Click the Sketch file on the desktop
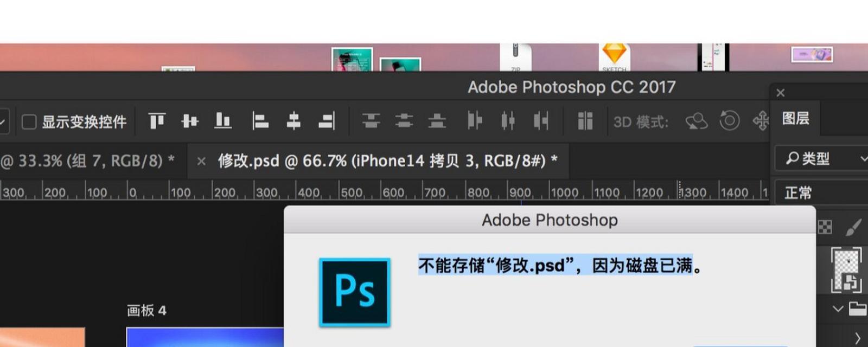This screenshot has height=347, width=868. (615, 58)
